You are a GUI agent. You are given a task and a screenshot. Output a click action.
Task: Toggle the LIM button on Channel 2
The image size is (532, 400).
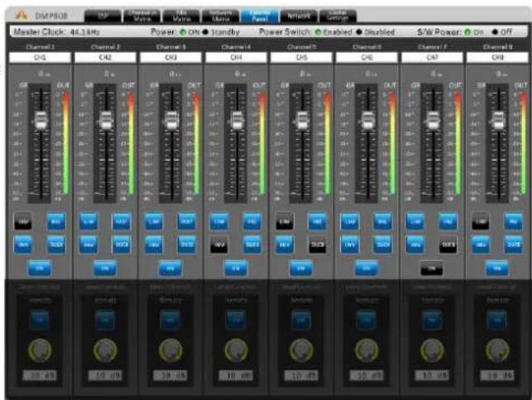[x=89, y=221]
